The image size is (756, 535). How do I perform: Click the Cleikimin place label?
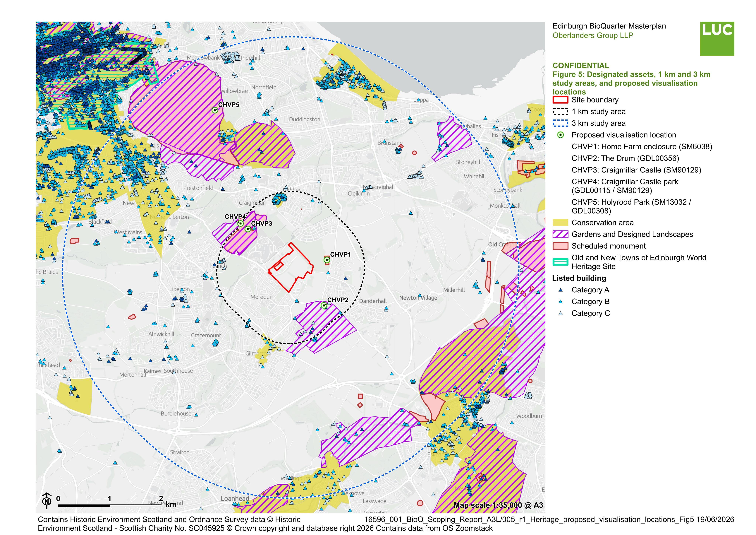coord(359,194)
